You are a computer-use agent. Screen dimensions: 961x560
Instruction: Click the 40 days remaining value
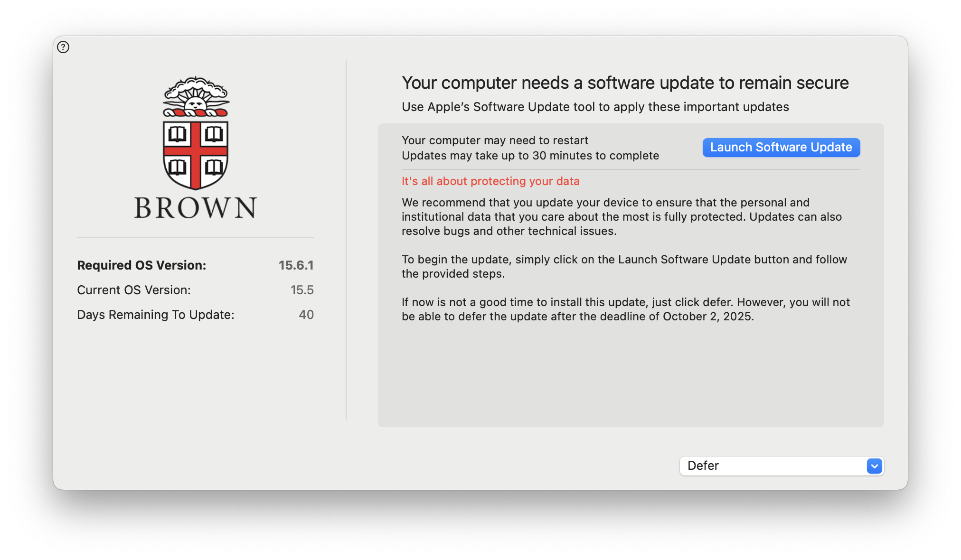[x=306, y=315]
